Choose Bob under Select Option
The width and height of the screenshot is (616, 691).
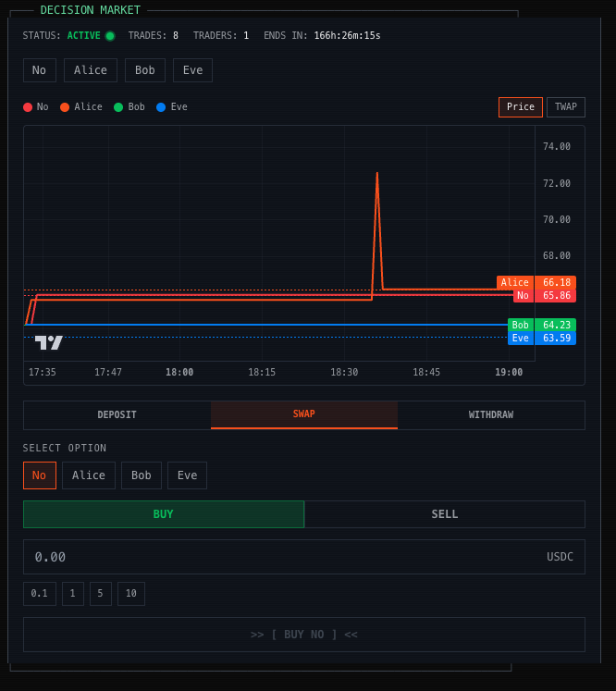[x=141, y=475]
